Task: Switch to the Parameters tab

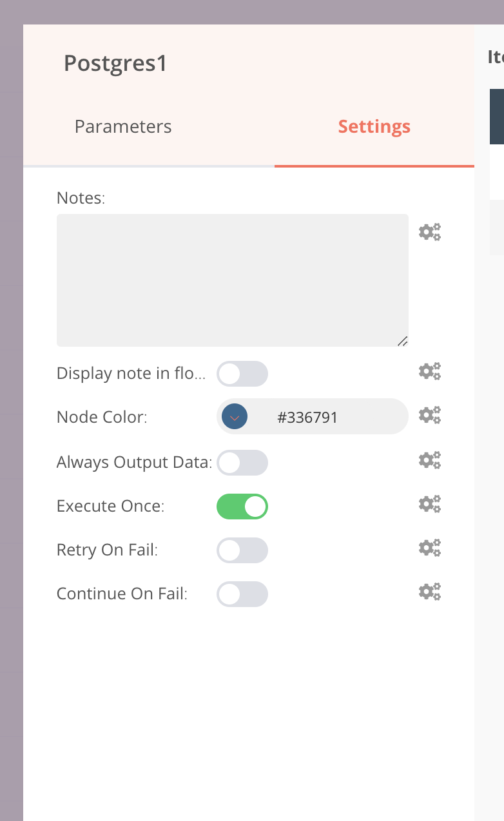Action: tap(123, 126)
